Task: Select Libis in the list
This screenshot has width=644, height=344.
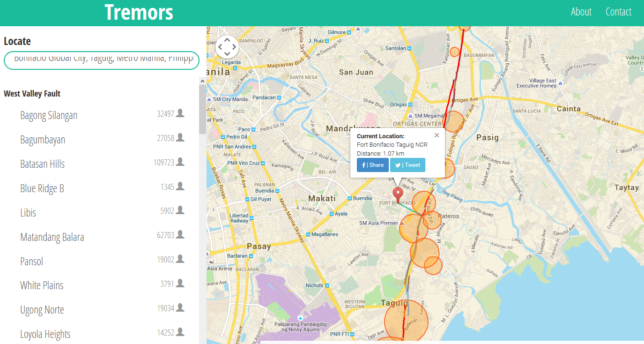Action: [x=28, y=213]
